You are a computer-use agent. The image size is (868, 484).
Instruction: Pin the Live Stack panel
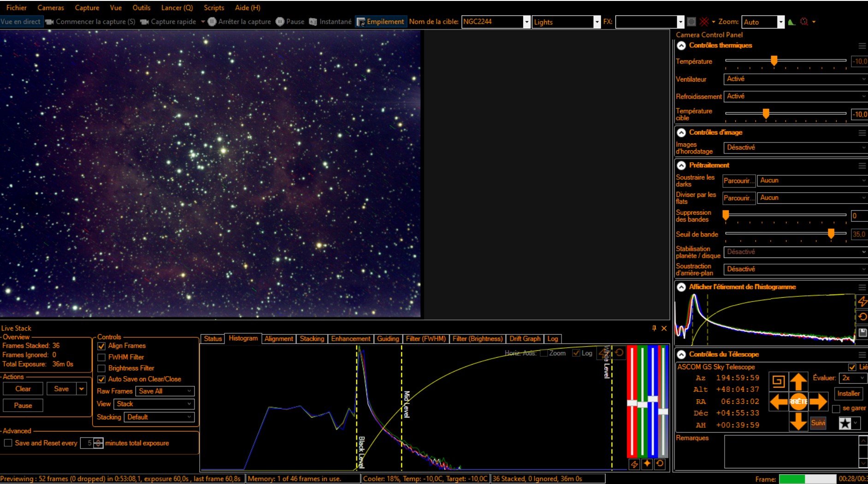(654, 328)
